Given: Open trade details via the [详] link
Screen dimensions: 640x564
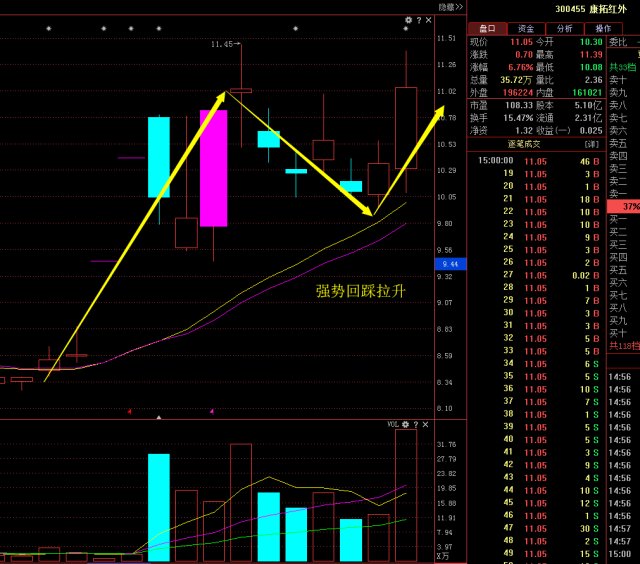Looking at the screenshot, I should [591, 144].
